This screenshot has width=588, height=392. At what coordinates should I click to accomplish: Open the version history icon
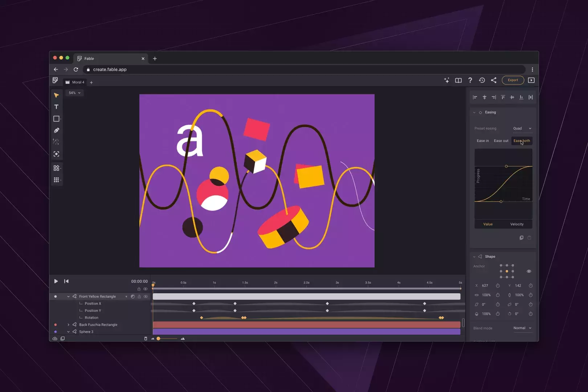482,80
